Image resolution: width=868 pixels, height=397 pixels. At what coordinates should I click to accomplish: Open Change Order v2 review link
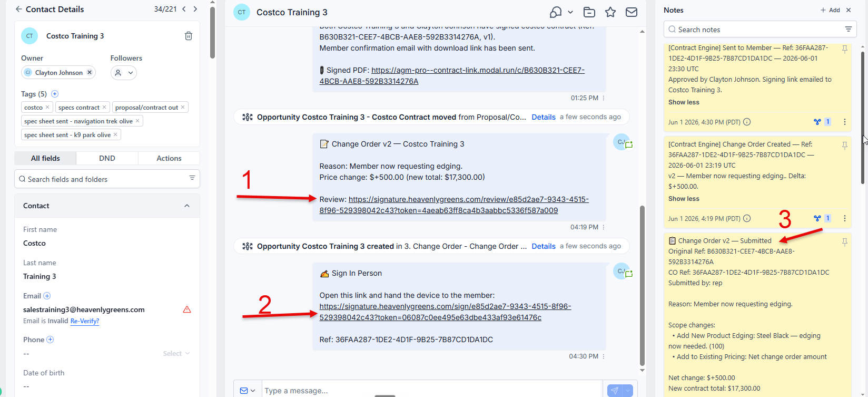point(454,205)
